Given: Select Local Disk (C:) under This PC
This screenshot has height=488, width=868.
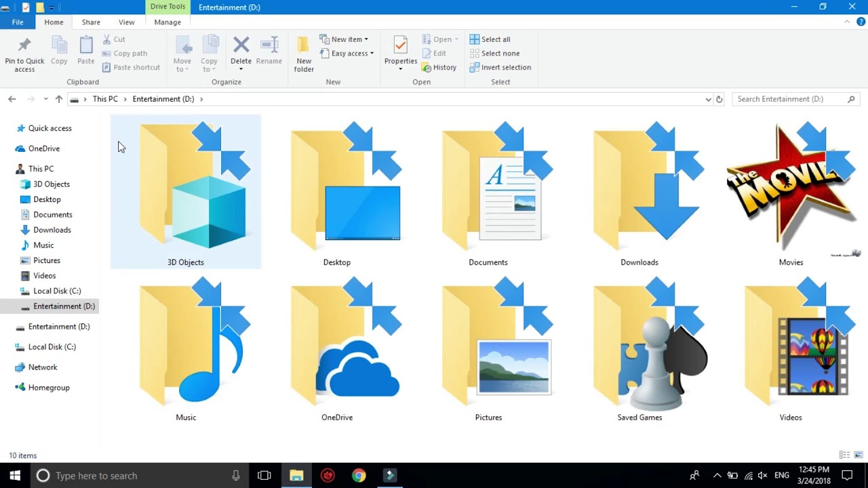Looking at the screenshot, I should (57, 291).
